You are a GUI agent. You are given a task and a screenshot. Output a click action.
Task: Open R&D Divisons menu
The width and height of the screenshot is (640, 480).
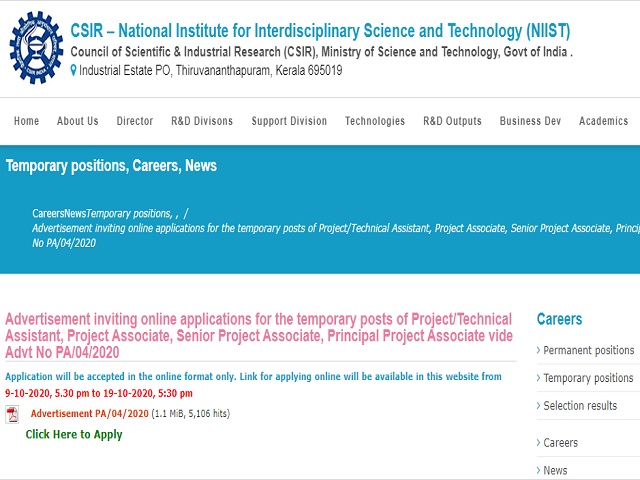[x=202, y=121]
